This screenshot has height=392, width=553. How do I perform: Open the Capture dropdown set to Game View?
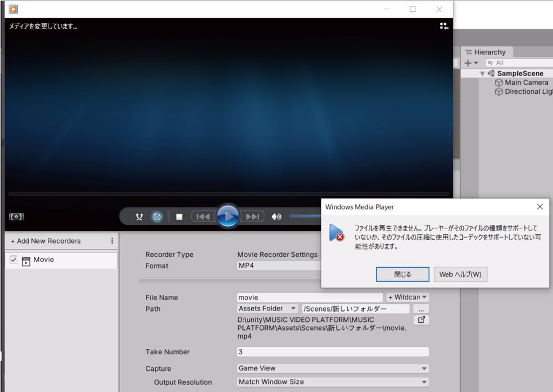333,368
